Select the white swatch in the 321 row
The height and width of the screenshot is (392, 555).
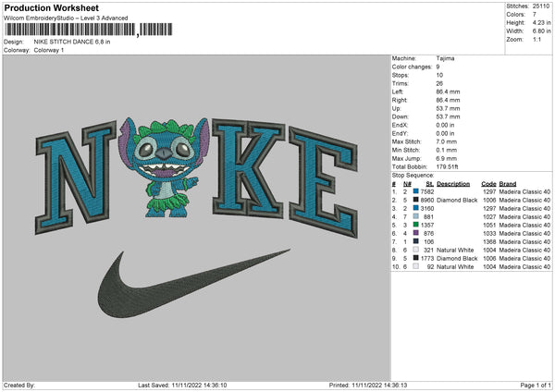(416, 250)
